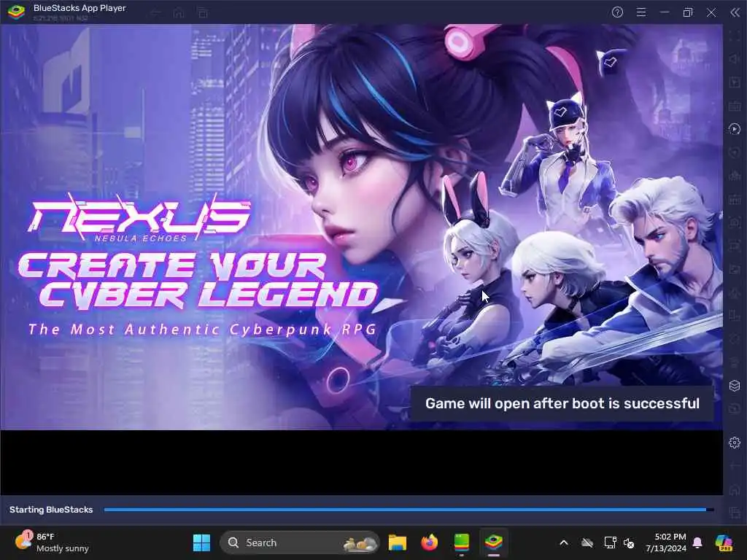Minimize the BlueStacks window
The image size is (747, 560).
(x=665, y=12)
